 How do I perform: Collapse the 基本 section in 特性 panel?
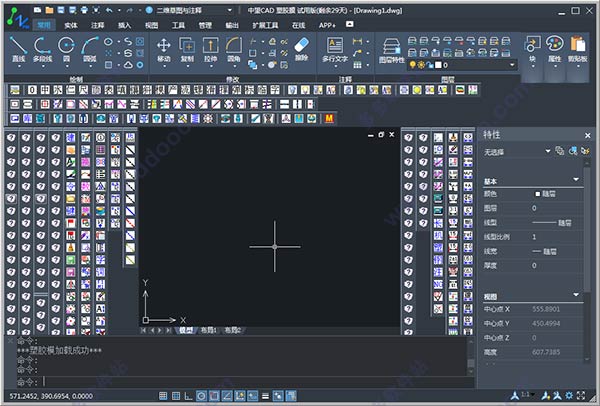coord(576,179)
